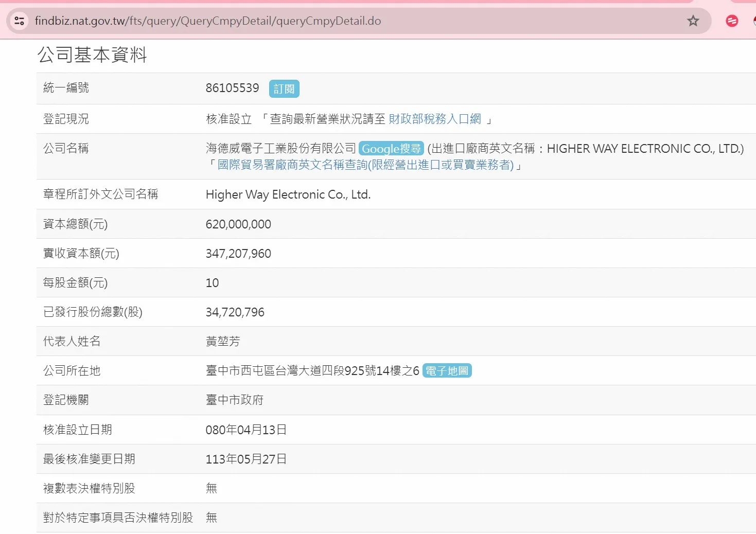This screenshot has height=534, width=756.
Task: Click the Higher Way Electronic Co., Ltd. text
Action: (x=288, y=194)
